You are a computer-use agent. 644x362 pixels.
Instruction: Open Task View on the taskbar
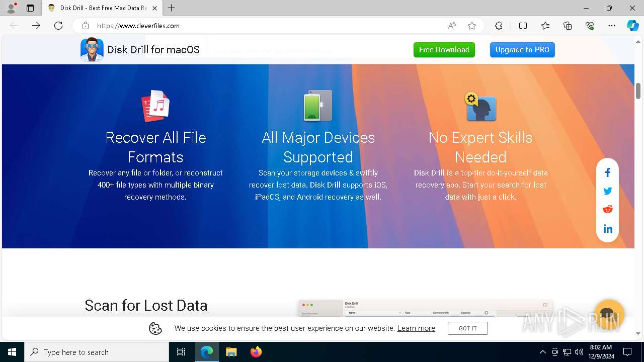(181, 352)
